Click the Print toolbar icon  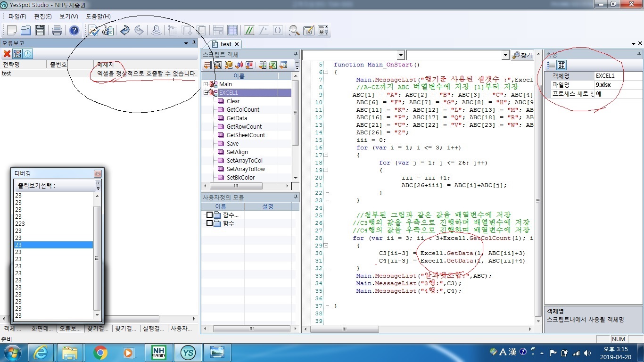pyautogui.click(x=57, y=30)
